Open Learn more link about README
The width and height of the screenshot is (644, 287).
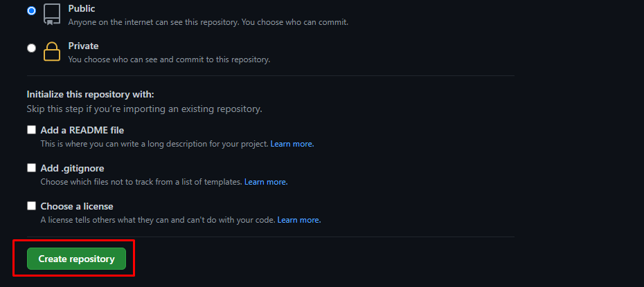(292, 145)
